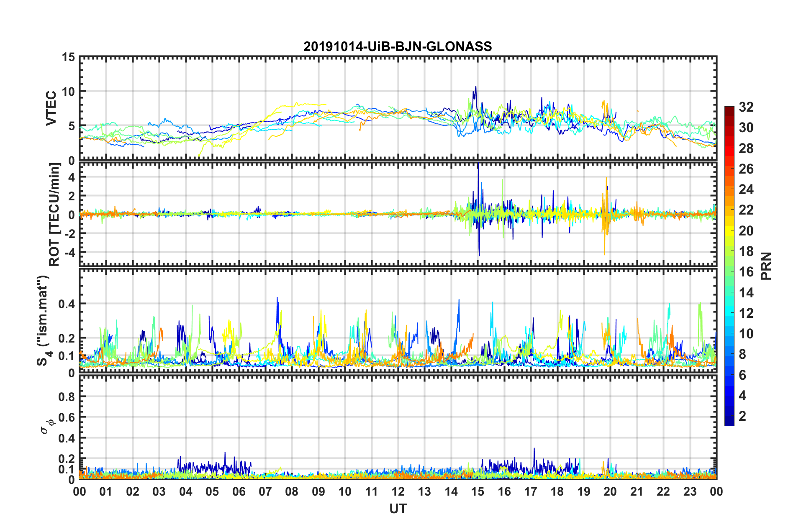Click UT axis tick label 23
Image resolution: width=796 pixels, height=532 pixels.
(690, 491)
